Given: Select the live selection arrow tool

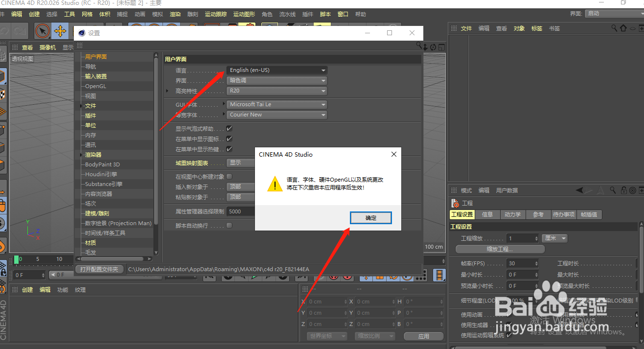Looking at the screenshot, I should (x=43, y=31).
